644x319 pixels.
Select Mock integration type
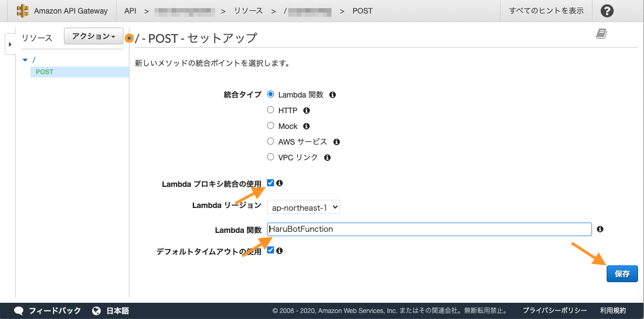click(270, 126)
